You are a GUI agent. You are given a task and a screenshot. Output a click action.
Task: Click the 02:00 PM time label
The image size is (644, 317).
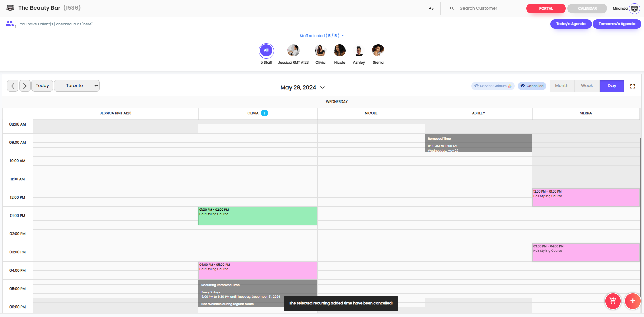[x=18, y=234]
